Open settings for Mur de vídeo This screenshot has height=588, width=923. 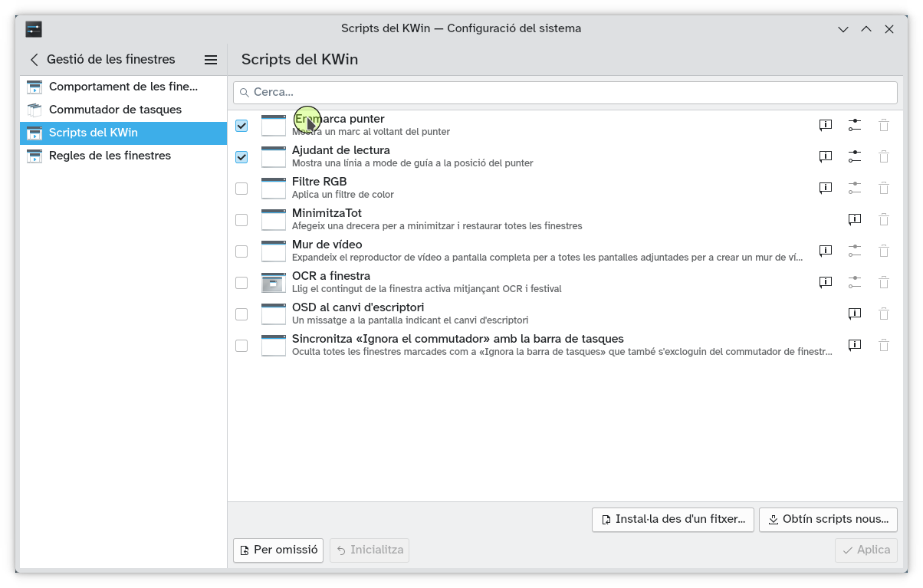pyautogui.click(x=855, y=251)
